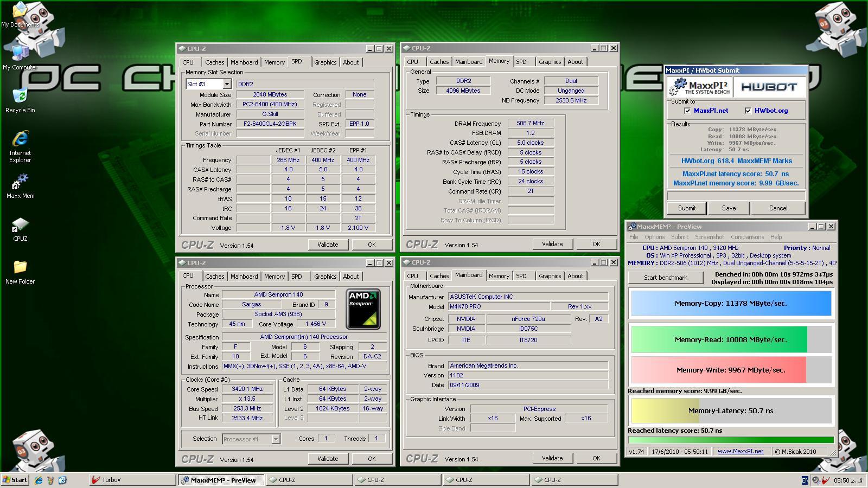Open Mainboard tab in Memory CPU-Z window
This screenshot has height=488, width=868.
tap(468, 62)
